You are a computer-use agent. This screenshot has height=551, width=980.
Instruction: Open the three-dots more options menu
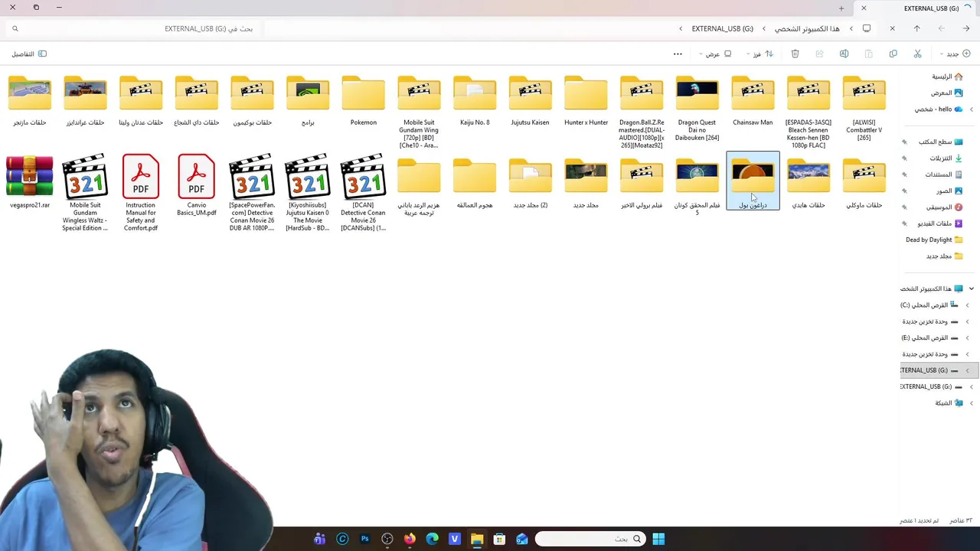(678, 54)
